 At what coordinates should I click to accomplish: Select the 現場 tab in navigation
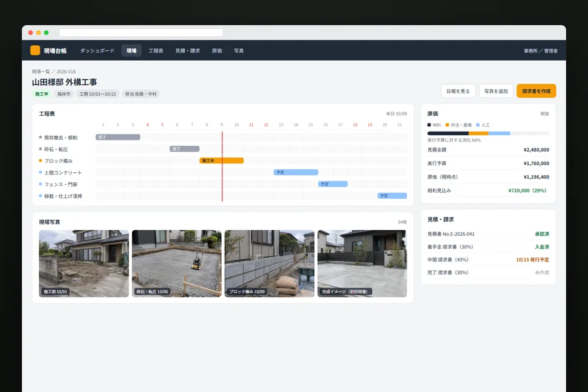click(x=131, y=51)
